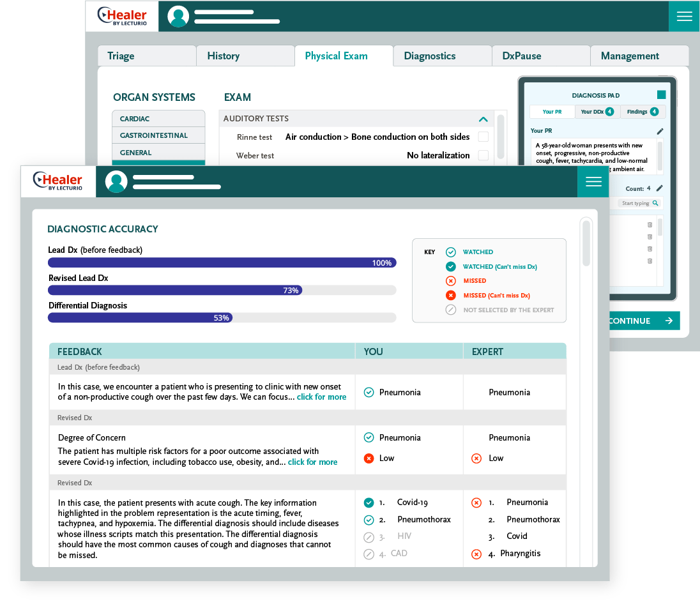The width and height of the screenshot is (700, 606).
Task: Delete the first item with its trash icon
Action: click(x=650, y=225)
